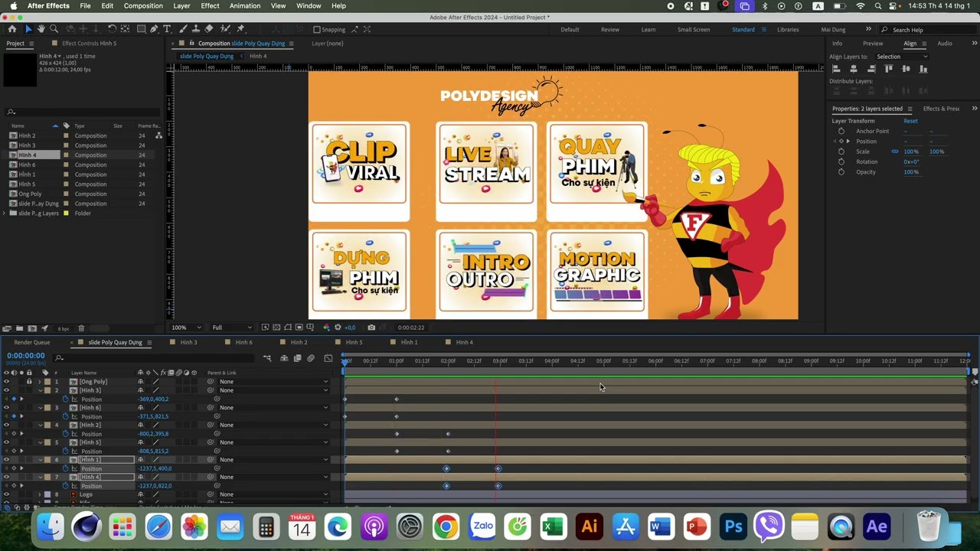The image size is (980, 551).
Task: Select the Home icon in toolbar
Action: [x=12, y=29]
